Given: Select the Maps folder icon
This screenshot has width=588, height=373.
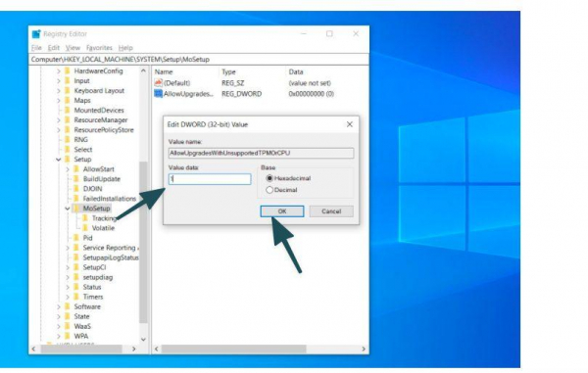Looking at the screenshot, I should click(68, 101).
